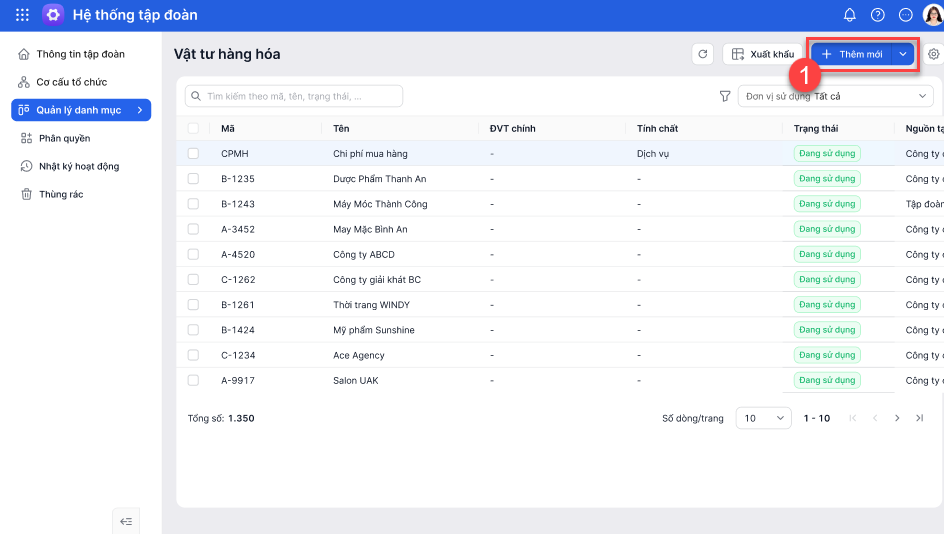The height and width of the screenshot is (534, 944).
Task: Change rows per page dropdown
Action: tap(763, 418)
